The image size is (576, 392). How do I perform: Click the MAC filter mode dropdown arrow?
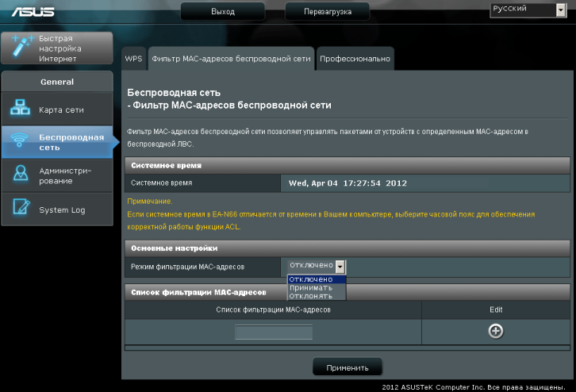click(340, 267)
